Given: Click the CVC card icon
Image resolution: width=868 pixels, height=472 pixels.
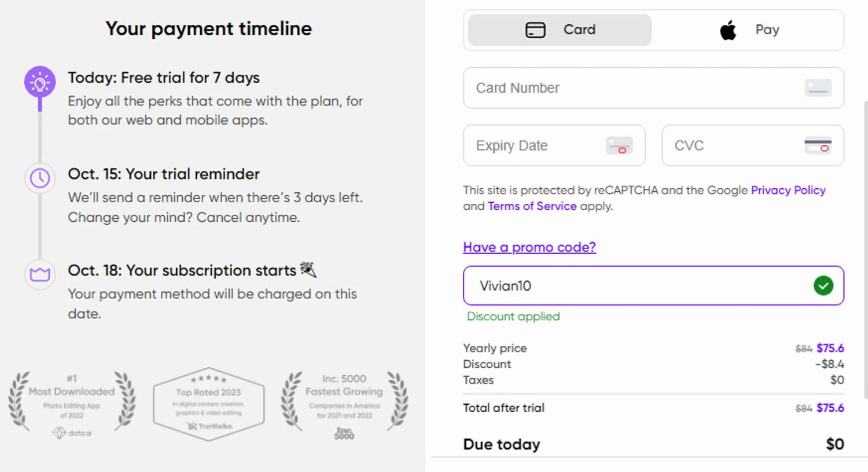Looking at the screenshot, I should 818,145.
